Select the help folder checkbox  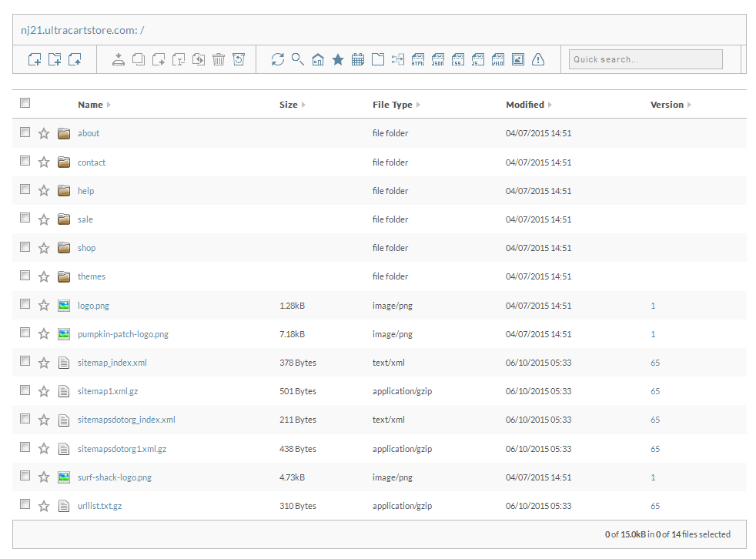click(x=25, y=189)
